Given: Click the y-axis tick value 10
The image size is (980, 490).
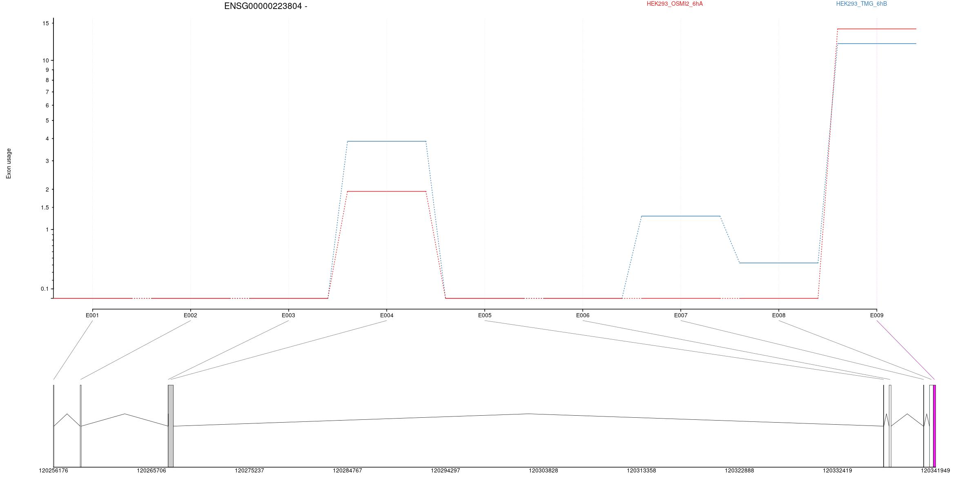Looking at the screenshot, I should pos(45,60).
